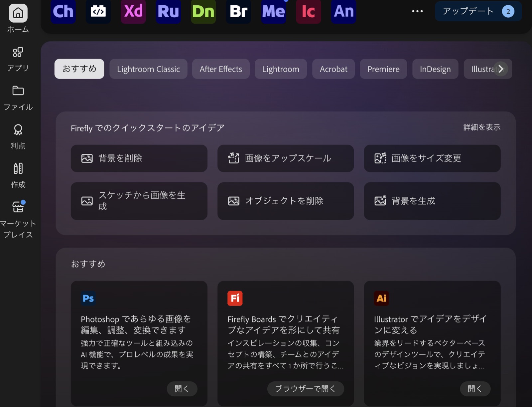Start the 画像をアップスケール quick action

pos(286,158)
